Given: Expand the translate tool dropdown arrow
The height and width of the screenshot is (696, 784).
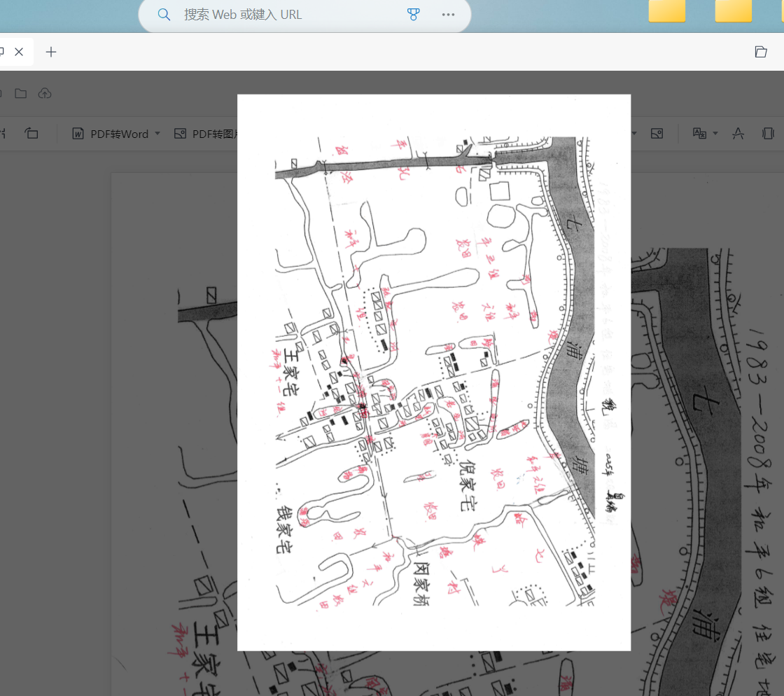Looking at the screenshot, I should [715, 134].
